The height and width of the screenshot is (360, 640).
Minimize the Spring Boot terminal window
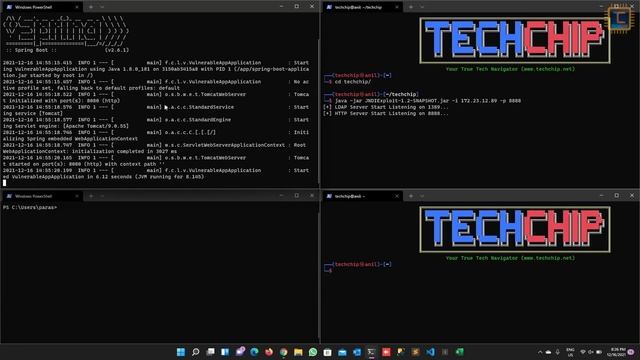tap(281, 7)
